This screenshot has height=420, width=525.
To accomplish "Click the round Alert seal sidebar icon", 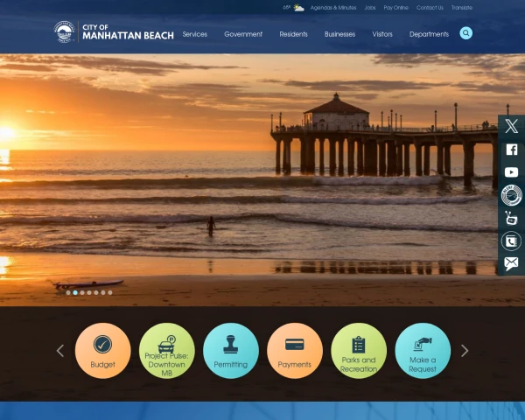I will (x=511, y=195).
